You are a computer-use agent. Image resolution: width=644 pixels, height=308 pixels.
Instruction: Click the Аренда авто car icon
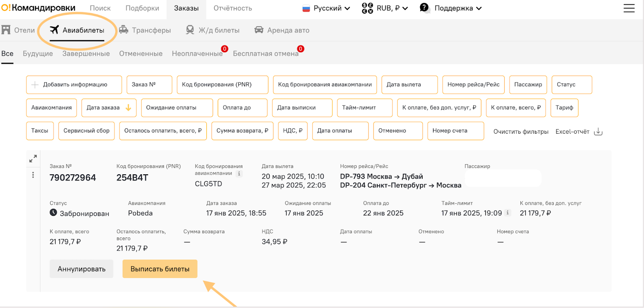coord(259,30)
